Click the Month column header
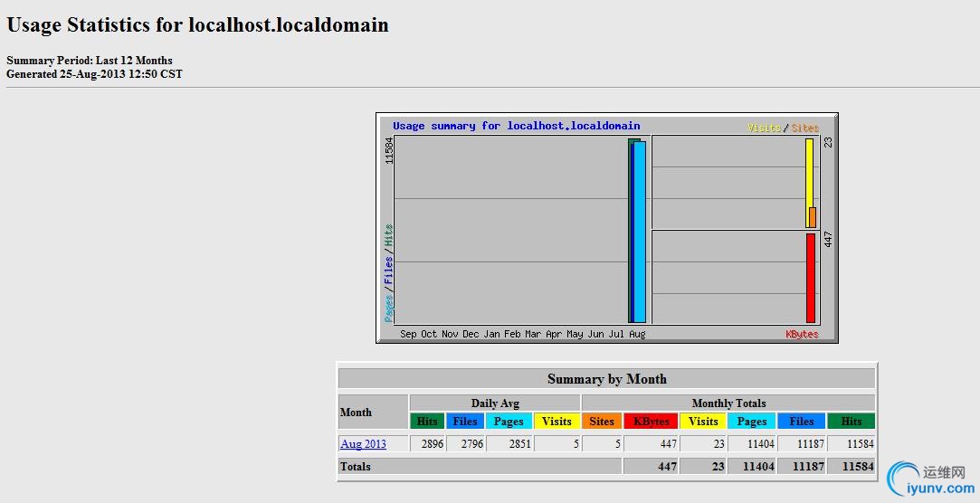Viewport: 980px width, 503px height. 374,412
